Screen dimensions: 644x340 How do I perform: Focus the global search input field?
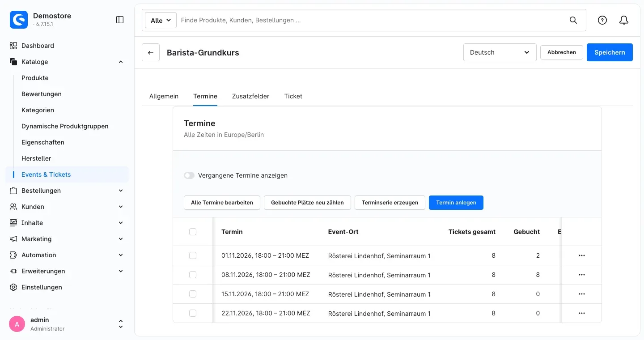[x=371, y=20]
